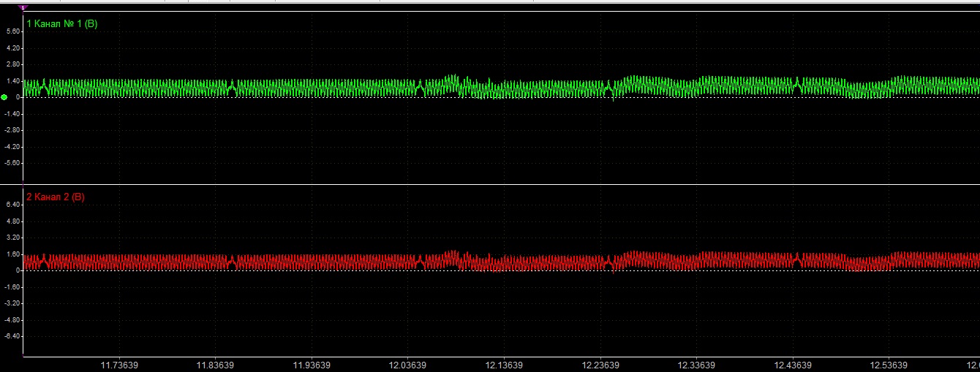The height and width of the screenshot is (372, 980).
Task: Click the 12.33639 time axis label
Action: (695, 365)
